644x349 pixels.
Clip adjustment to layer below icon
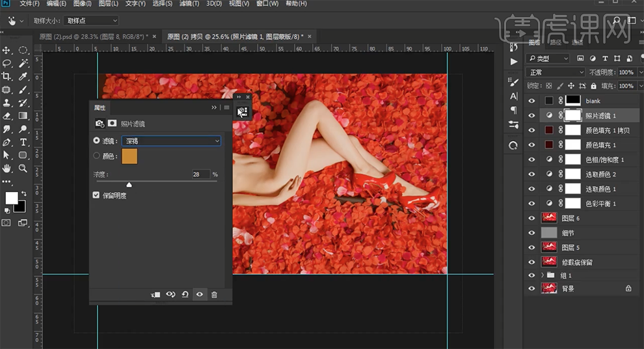155,295
